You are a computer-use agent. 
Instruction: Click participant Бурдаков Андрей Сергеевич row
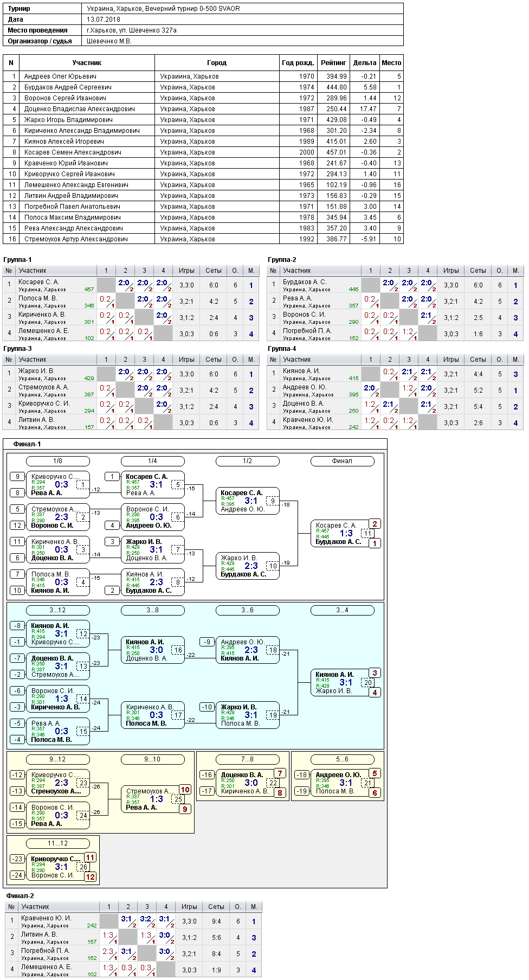[203, 87]
